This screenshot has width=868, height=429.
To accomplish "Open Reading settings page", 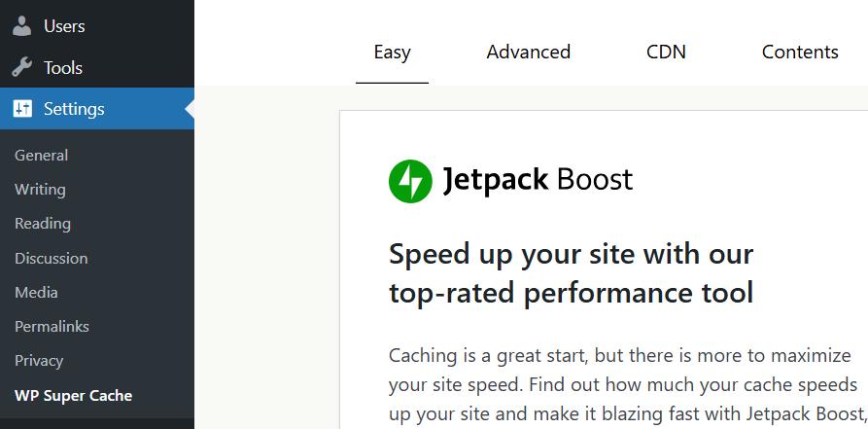I will 43,224.
